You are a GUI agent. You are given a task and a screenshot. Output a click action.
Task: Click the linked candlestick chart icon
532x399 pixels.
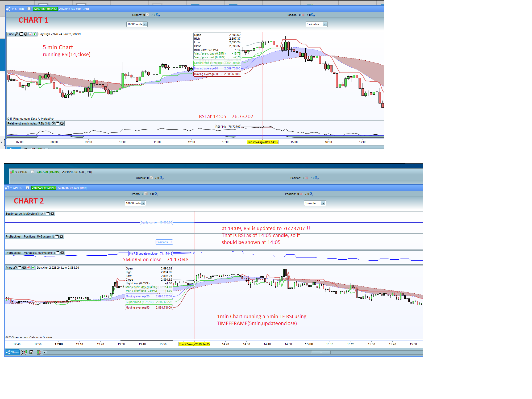coord(24,352)
